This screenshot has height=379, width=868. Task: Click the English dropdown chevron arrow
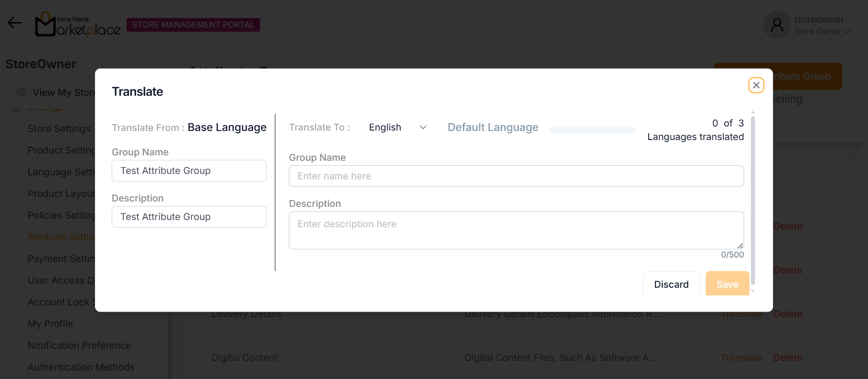point(423,127)
